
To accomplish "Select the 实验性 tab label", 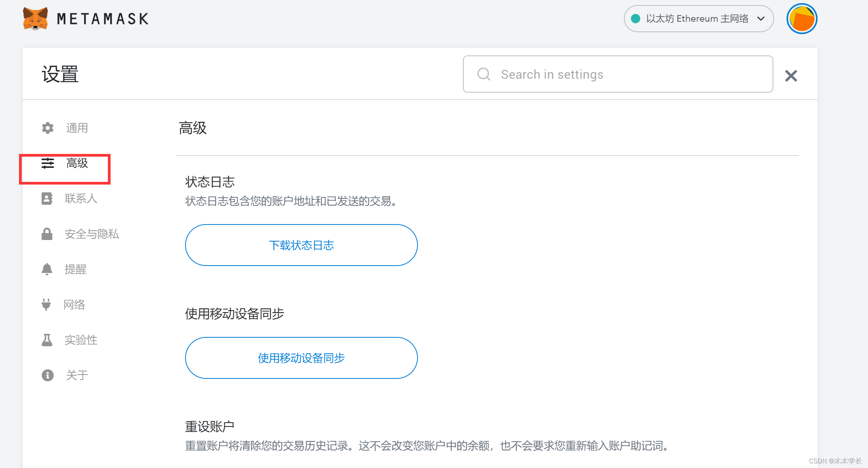I will (81, 340).
